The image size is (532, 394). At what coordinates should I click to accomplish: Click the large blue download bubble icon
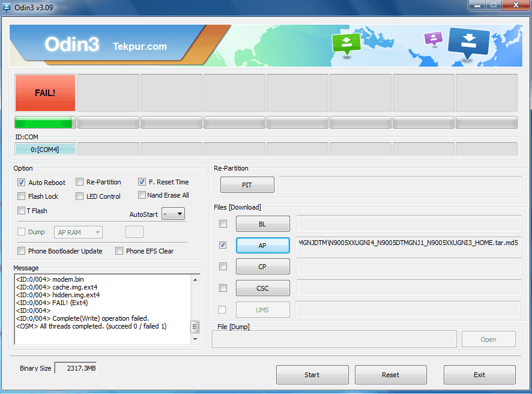click(x=468, y=43)
